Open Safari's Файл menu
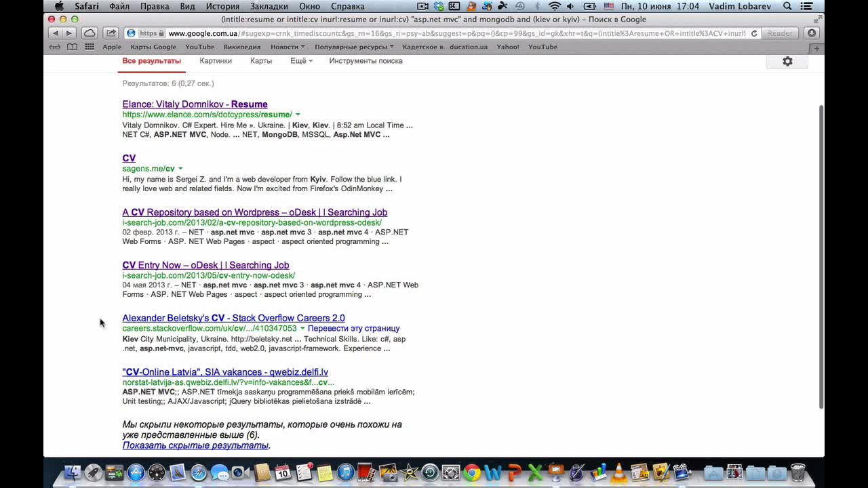 click(119, 6)
